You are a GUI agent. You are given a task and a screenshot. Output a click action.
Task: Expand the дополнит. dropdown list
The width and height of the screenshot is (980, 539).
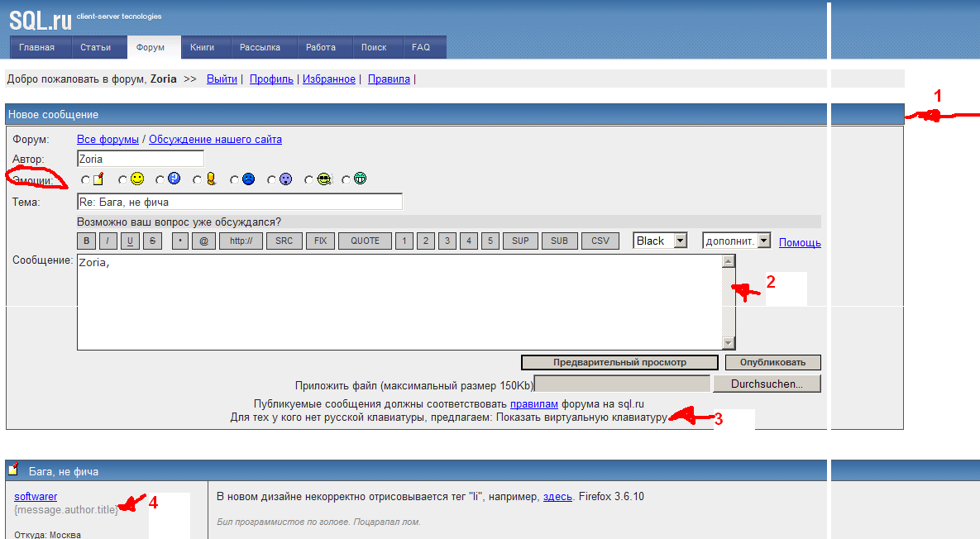tap(736, 241)
